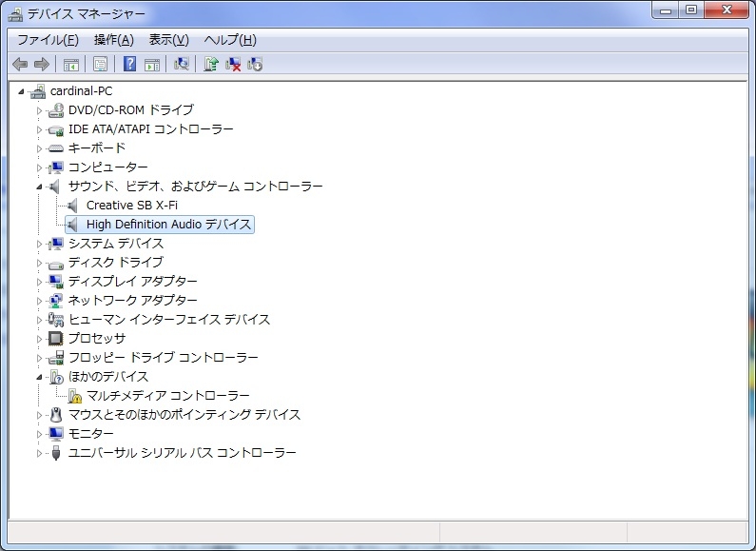Click the floppy drive controller icon
This screenshot has height=551, width=756.
point(55,358)
